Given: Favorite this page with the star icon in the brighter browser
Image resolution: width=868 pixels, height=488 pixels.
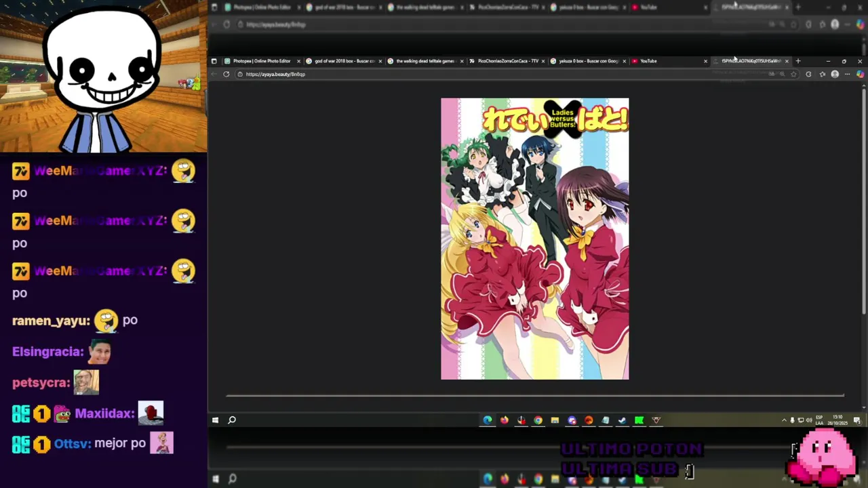Looking at the screenshot, I should tap(793, 74).
